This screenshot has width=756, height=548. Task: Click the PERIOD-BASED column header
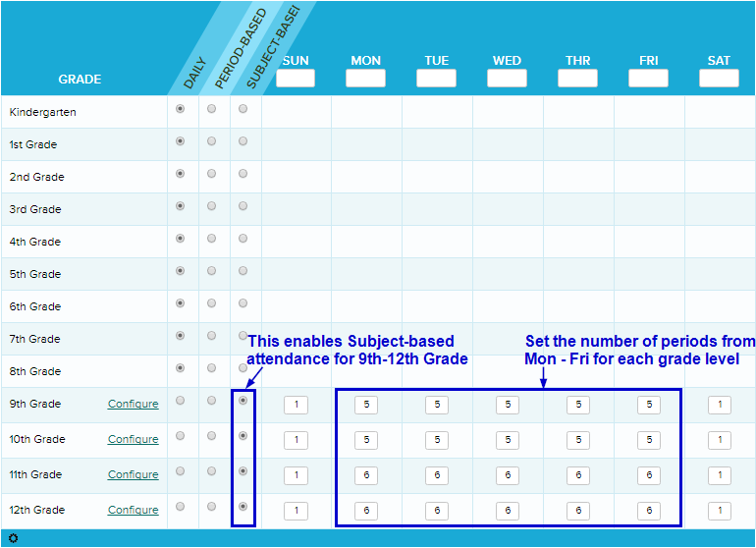point(240,49)
